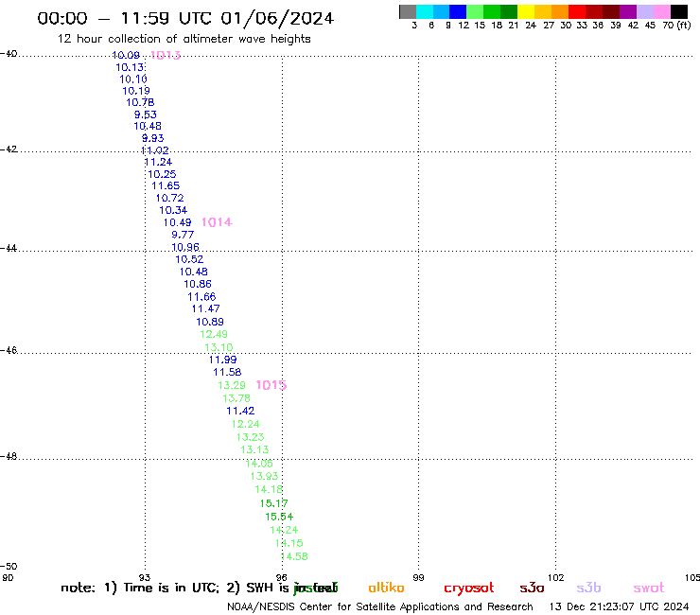This screenshot has width=700, height=615.
Task: Click the wave height value 10.13
Action: (x=130, y=67)
